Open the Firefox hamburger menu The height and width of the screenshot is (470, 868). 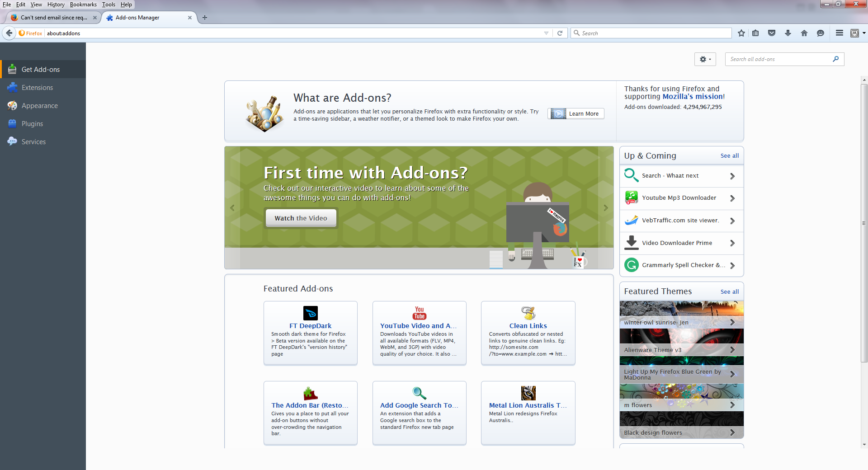coord(840,33)
